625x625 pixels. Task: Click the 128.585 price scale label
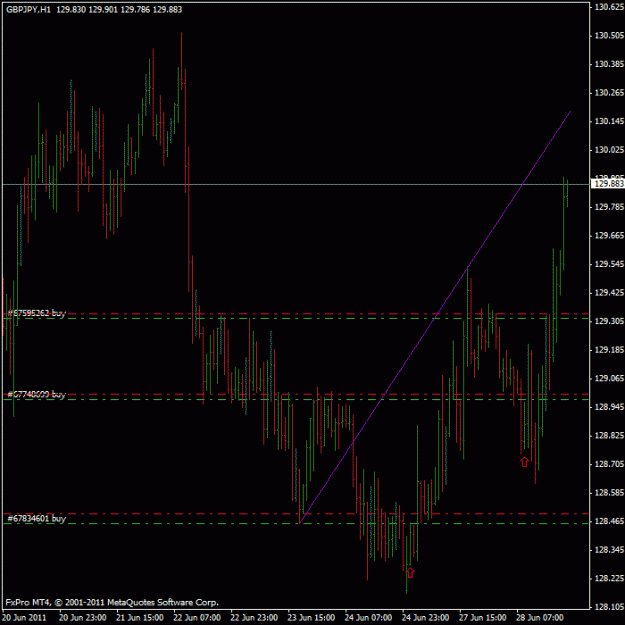[x=609, y=493]
